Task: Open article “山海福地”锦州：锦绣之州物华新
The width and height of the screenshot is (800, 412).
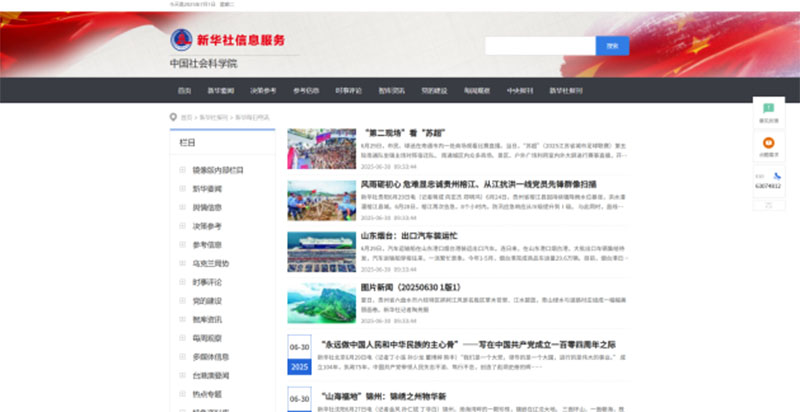Action: [x=383, y=396]
